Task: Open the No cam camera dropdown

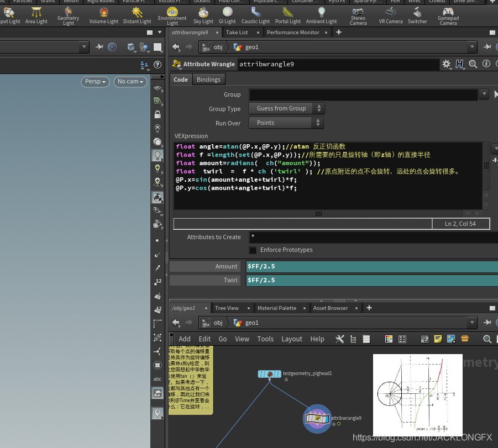Action: tap(130, 82)
